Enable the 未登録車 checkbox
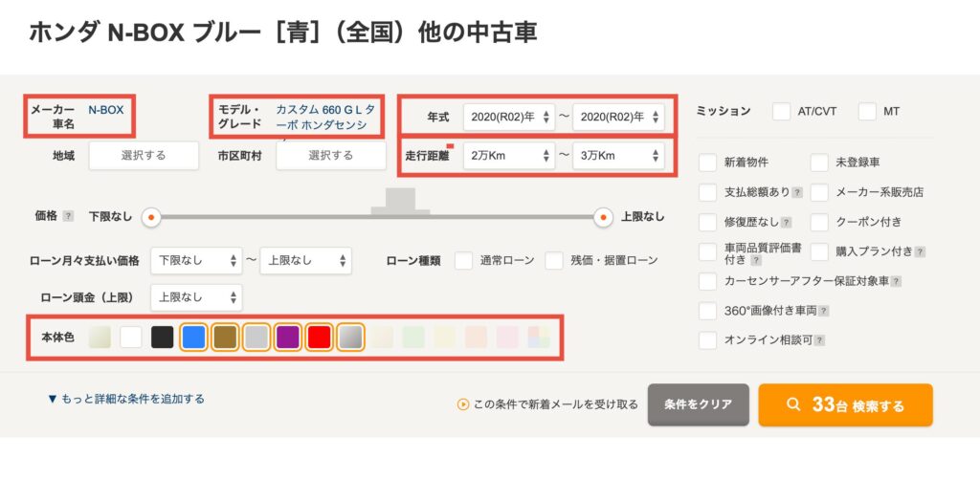 click(819, 163)
